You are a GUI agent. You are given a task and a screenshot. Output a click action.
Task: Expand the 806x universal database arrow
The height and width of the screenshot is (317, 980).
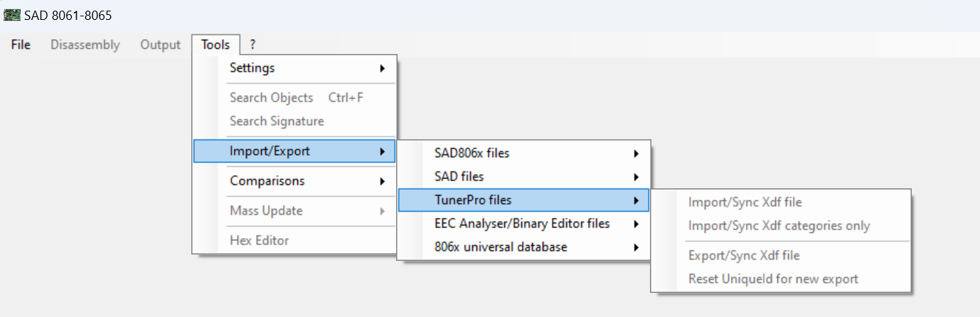(636, 247)
